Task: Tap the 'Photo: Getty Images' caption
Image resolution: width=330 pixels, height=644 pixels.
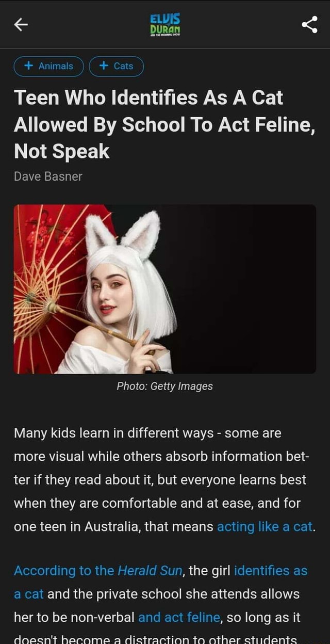Action: [x=165, y=386]
